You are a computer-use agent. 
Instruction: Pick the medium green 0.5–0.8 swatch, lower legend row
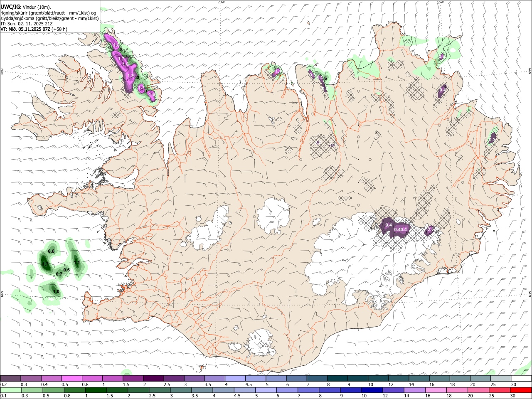54,390
